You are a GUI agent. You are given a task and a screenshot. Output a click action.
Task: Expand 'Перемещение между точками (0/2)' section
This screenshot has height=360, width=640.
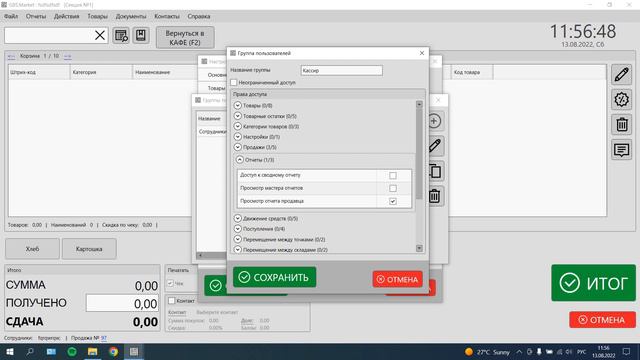[238, 239]
